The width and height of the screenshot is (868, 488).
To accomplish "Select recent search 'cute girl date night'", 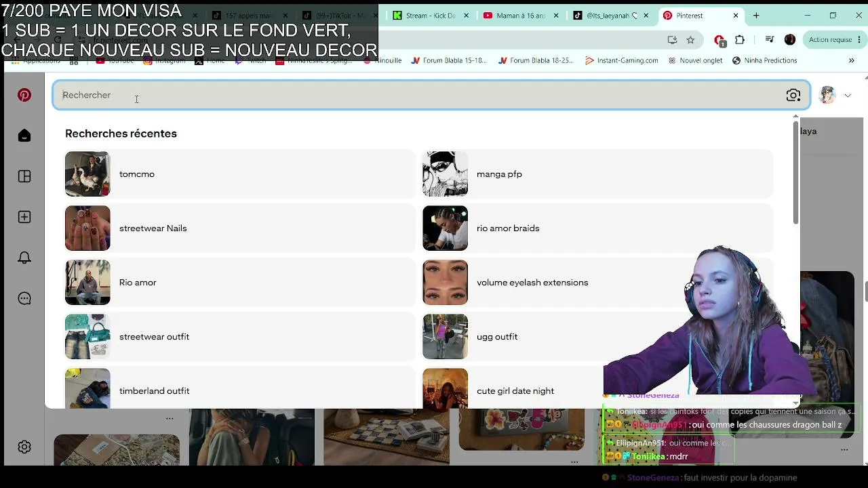I will point(597,388).
